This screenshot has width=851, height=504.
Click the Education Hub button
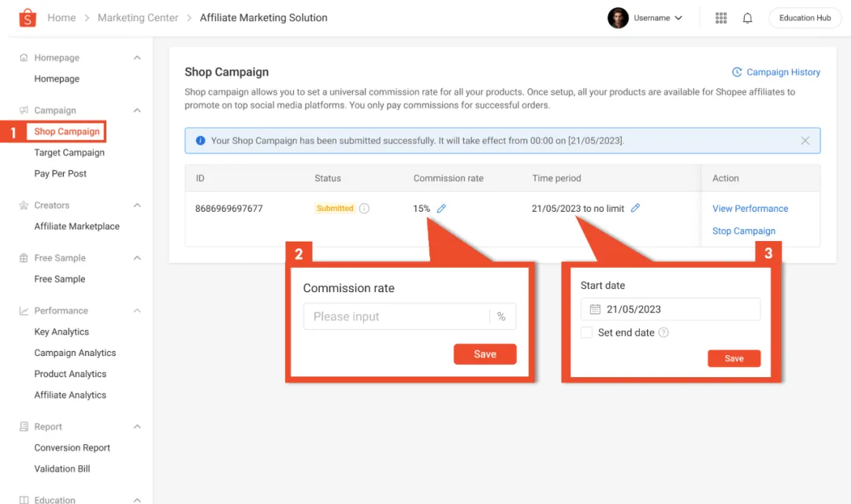point(805,18)
